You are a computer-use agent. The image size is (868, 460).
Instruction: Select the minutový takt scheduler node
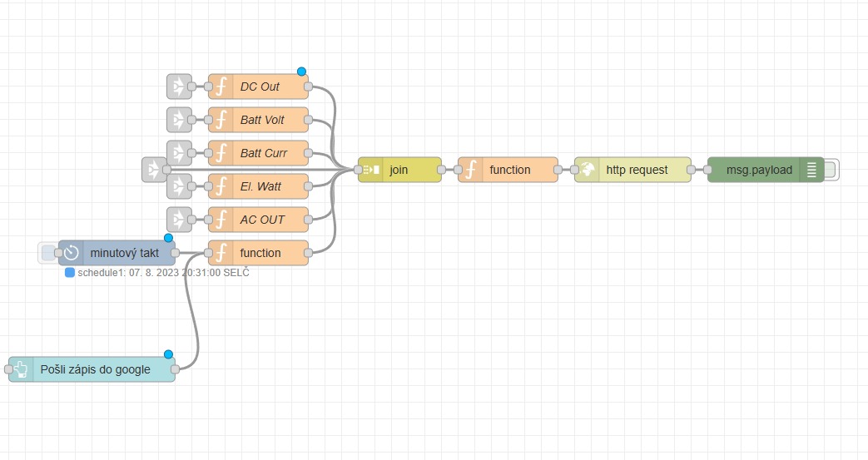pos(117,253)
